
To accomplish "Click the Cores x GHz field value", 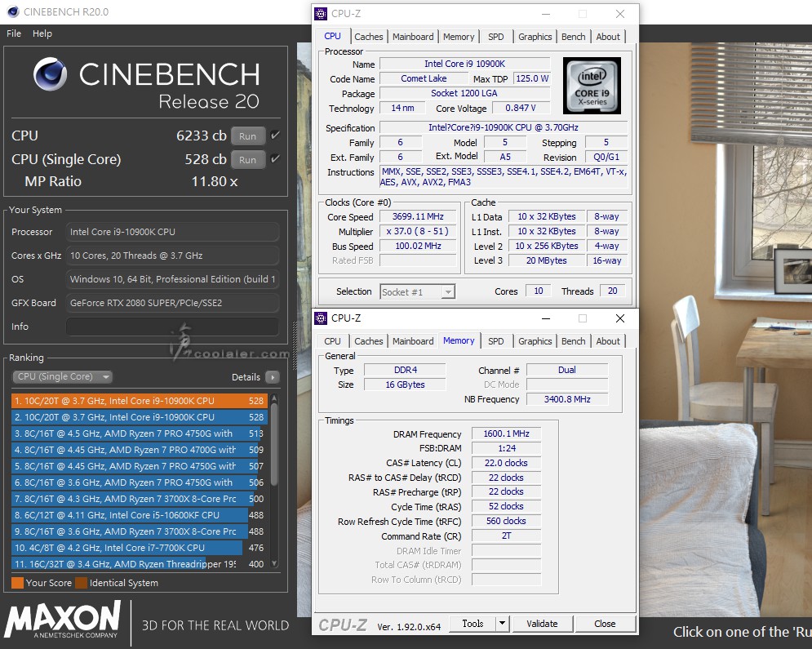I will coord(172,256).
